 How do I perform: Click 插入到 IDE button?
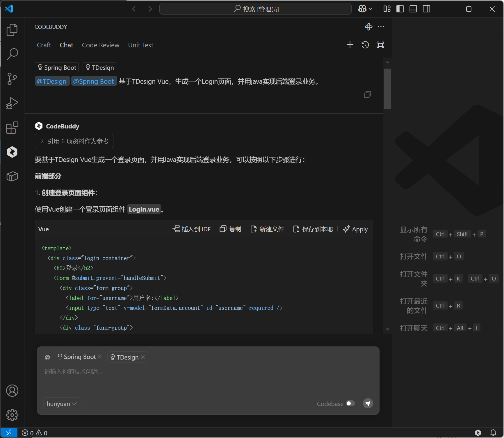tap(192, 229)
